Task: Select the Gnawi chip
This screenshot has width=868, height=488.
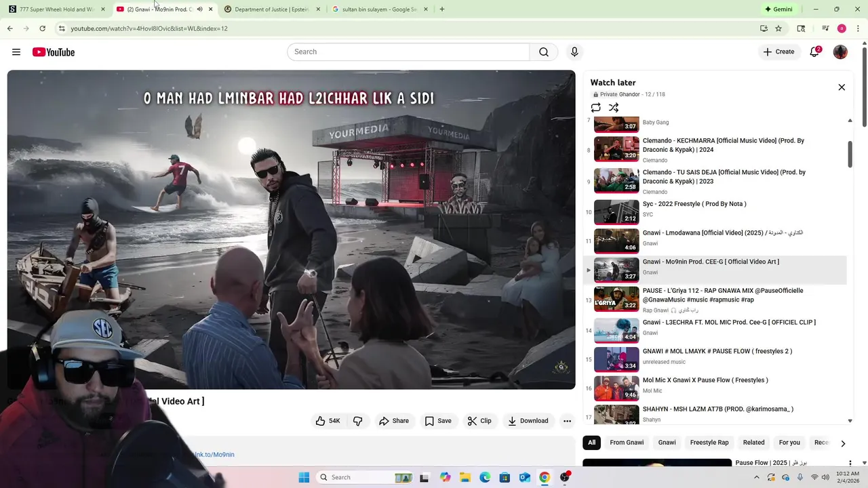Action: 667,443
